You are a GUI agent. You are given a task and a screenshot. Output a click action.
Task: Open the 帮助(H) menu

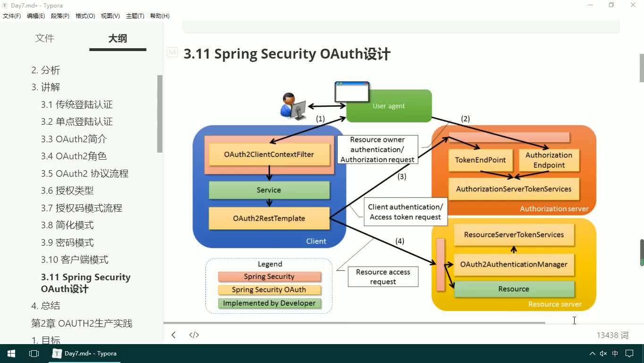[160, 16]
